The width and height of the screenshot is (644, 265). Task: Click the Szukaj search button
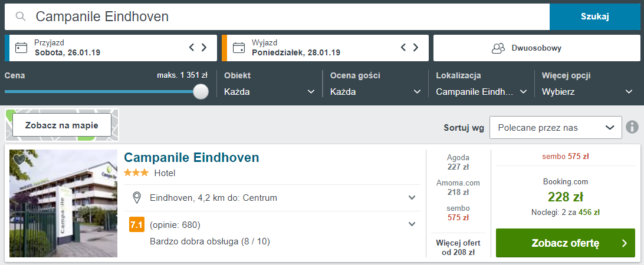click(x=594, y=16)
